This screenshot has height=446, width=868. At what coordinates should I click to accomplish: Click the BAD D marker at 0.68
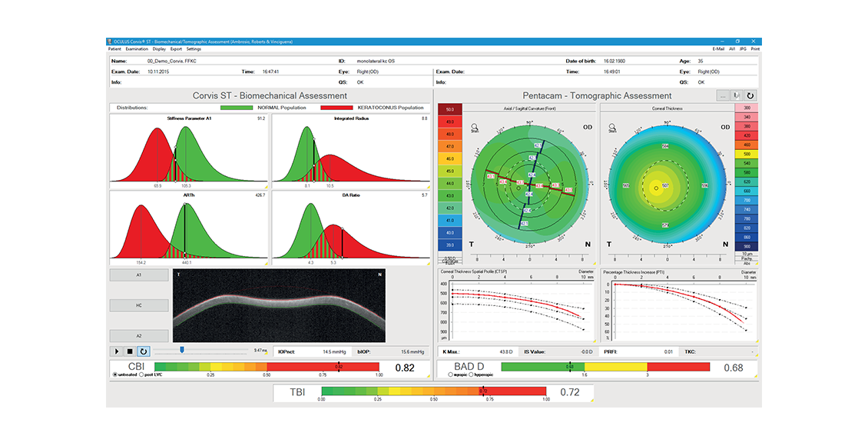point(570,367)
